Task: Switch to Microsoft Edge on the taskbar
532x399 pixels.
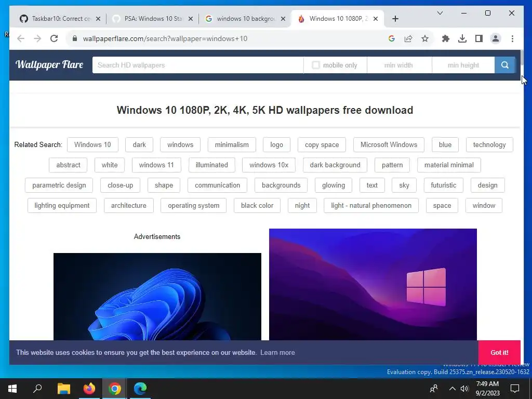Action: [x=140, y=389]
